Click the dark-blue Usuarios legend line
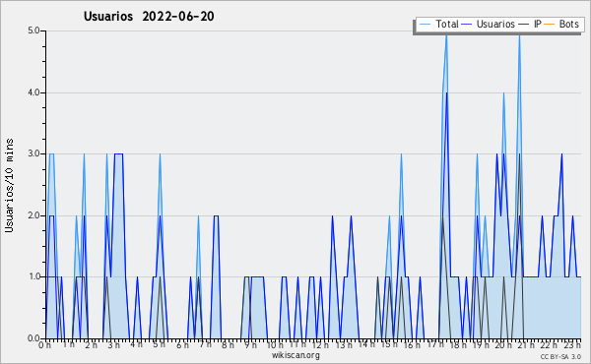 point(467,25)
